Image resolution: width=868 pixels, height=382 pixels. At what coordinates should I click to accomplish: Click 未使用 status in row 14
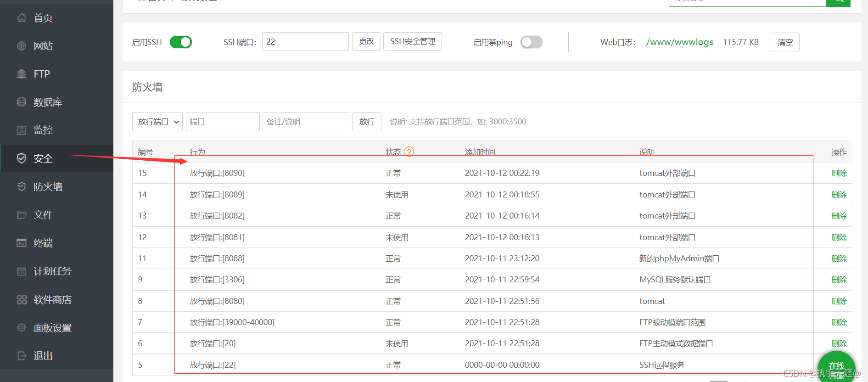pos(397,195)
